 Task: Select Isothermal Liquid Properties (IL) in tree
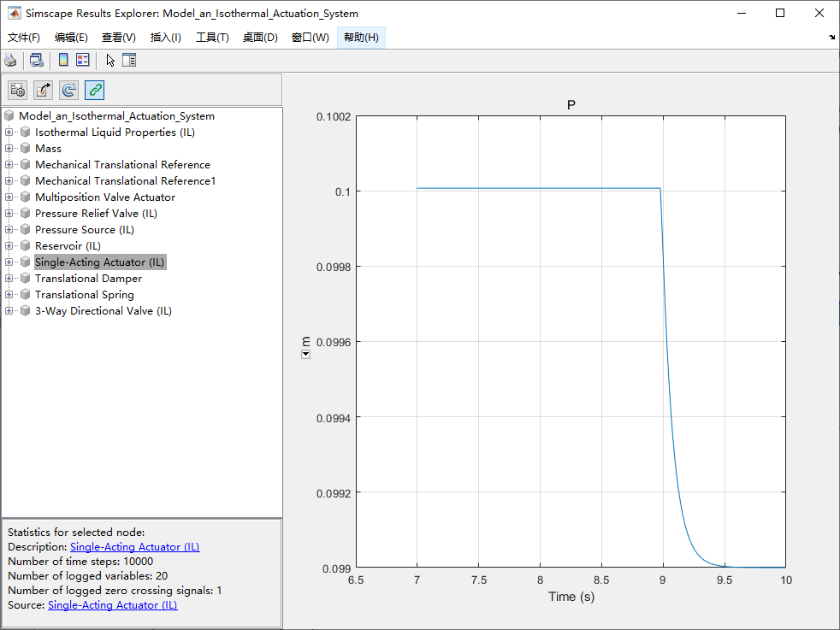pos(115,132)
